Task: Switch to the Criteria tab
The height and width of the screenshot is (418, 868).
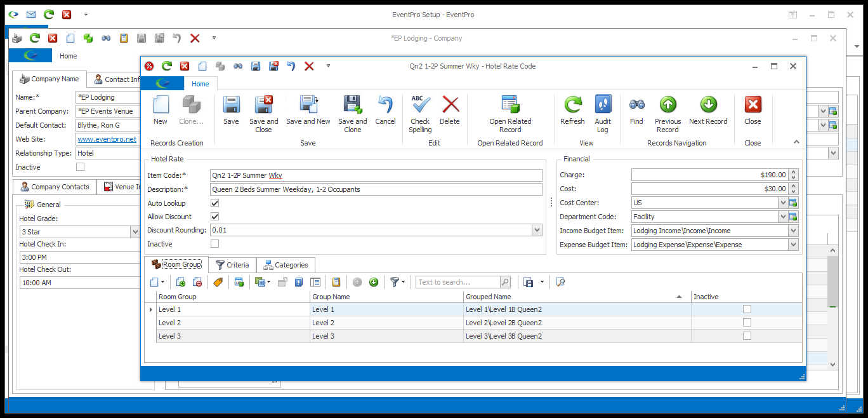Action: (232, 265)
